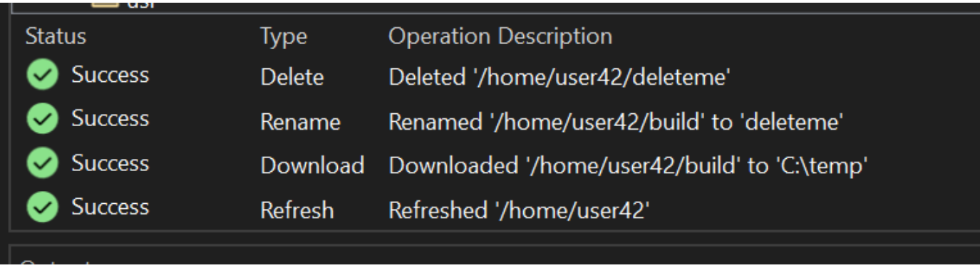Click the Output panel title at the bottom
The height and width of the screenshot is (268, 980).
point(56,263)
